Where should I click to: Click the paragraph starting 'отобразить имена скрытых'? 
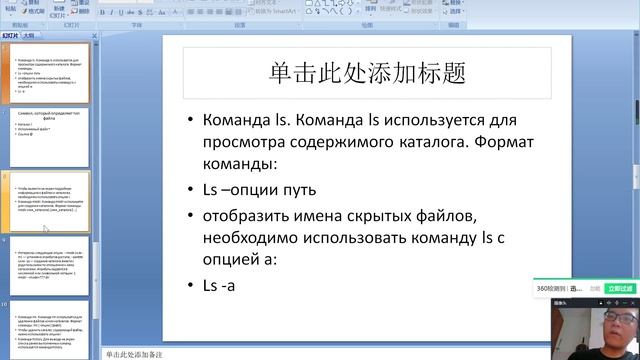(x=353, y=238)
